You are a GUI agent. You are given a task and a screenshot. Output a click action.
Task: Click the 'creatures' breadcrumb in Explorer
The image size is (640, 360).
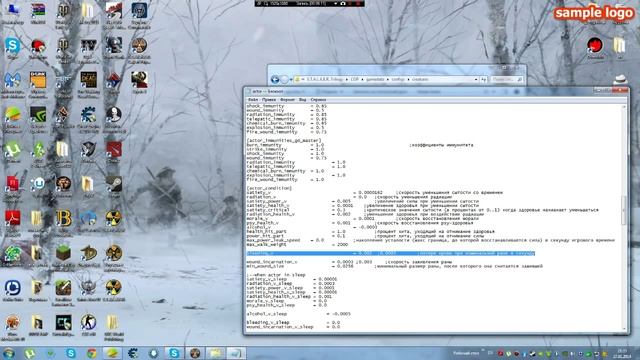point(420,80)
